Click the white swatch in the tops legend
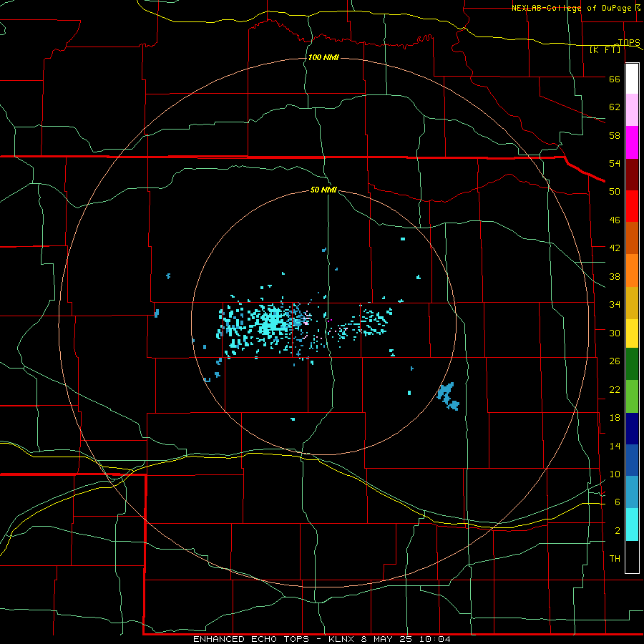 click(x=632, y=79)
